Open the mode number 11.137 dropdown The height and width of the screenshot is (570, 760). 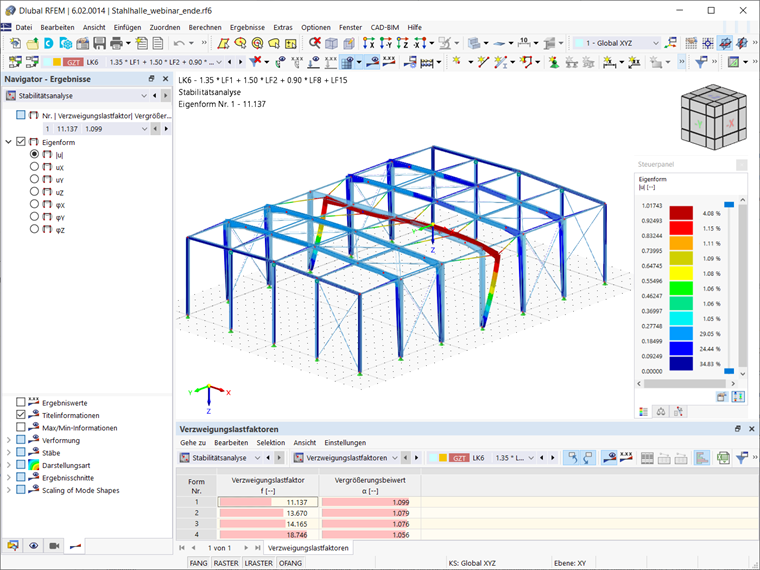(144, 129)
